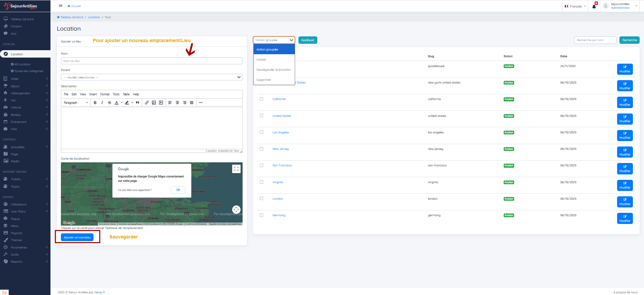Toggle bold formatting in description editor
This screenshot has height=295, width=644.
[x=95, y=103]
